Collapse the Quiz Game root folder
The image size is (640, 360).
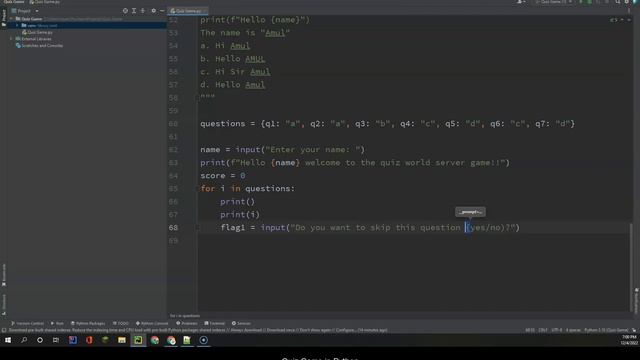[x=11, y=19]
